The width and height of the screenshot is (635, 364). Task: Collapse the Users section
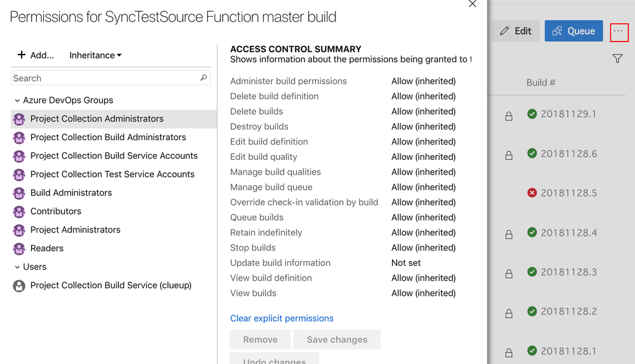point(17,267)
